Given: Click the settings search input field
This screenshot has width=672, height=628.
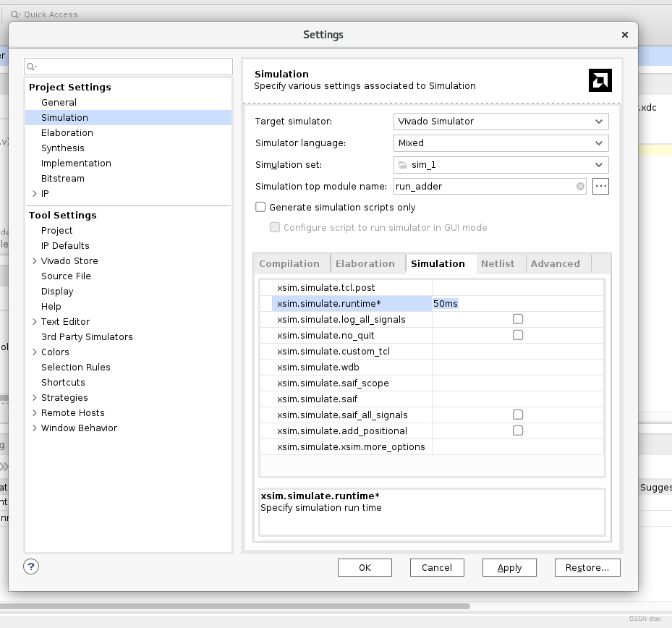Looking at the screenshot, I should click(x=129, y=67).
